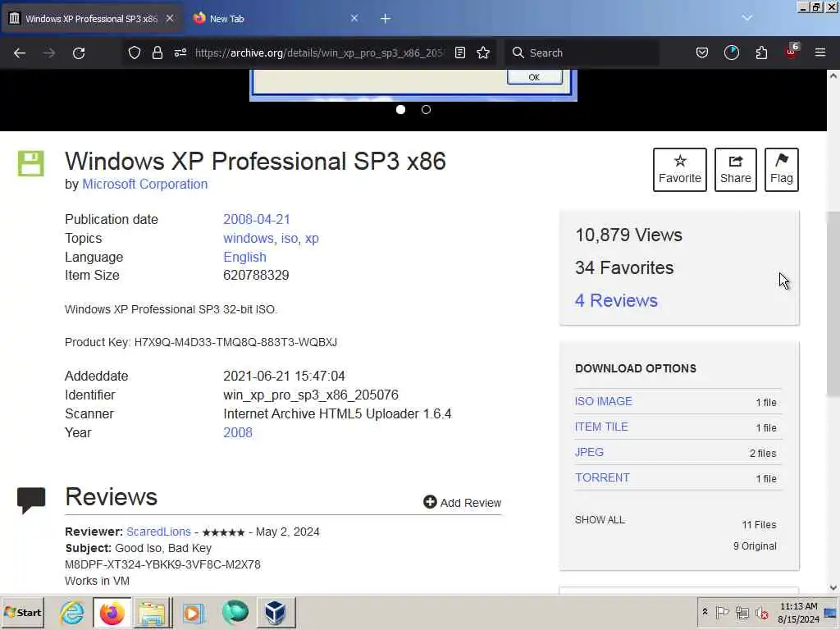This screenshot has height=630, width=840.
Task: Bookmark this page with the star icon
Action: pos(483,52)
